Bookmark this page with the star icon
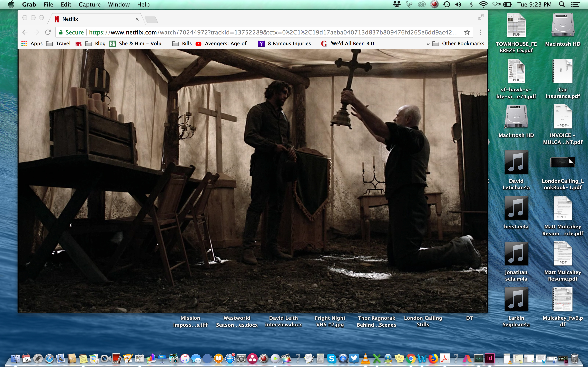 [x=467, y=32]
